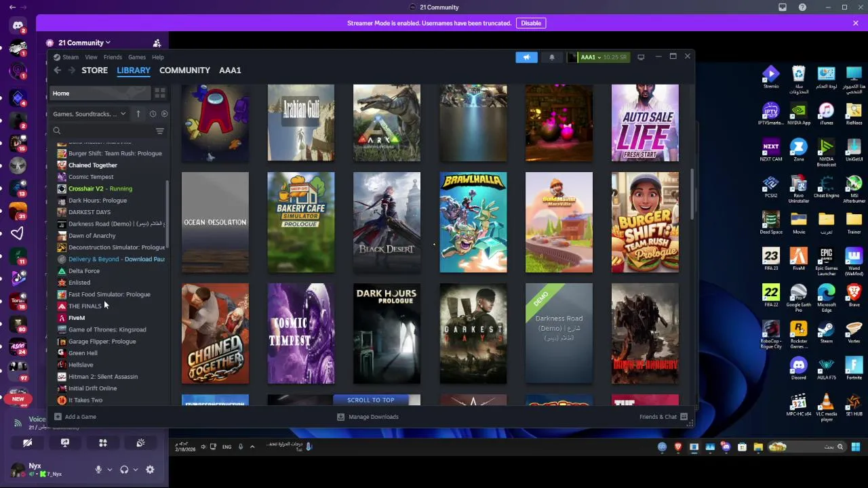This screenshot has width=868, height=488.
Task: Open Discord activities launcher icon
Action: pos(103,443)
